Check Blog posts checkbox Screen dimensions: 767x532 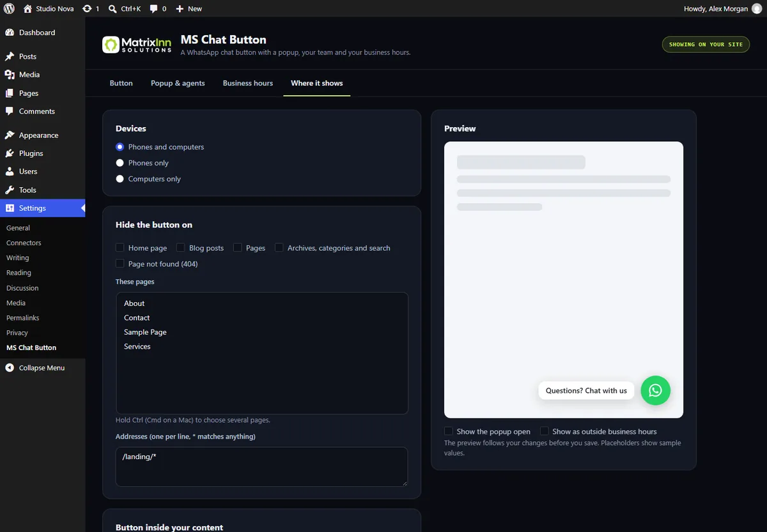(x=180, y=248)
